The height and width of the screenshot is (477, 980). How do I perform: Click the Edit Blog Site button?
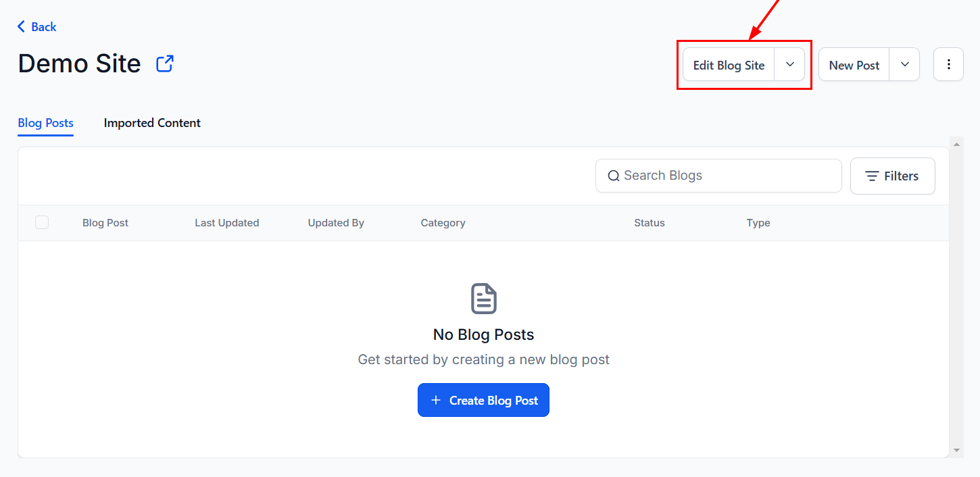tap(729, 65)
